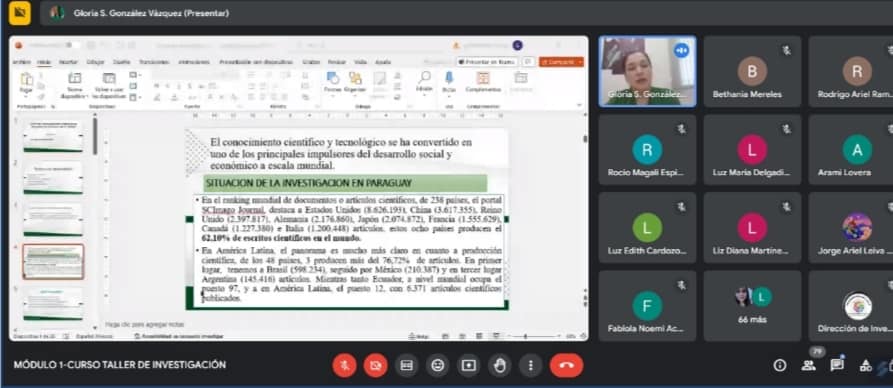893x388 pixels.
Task: Open the Transiciones ribbon tab
Action: tap(155, 62)
